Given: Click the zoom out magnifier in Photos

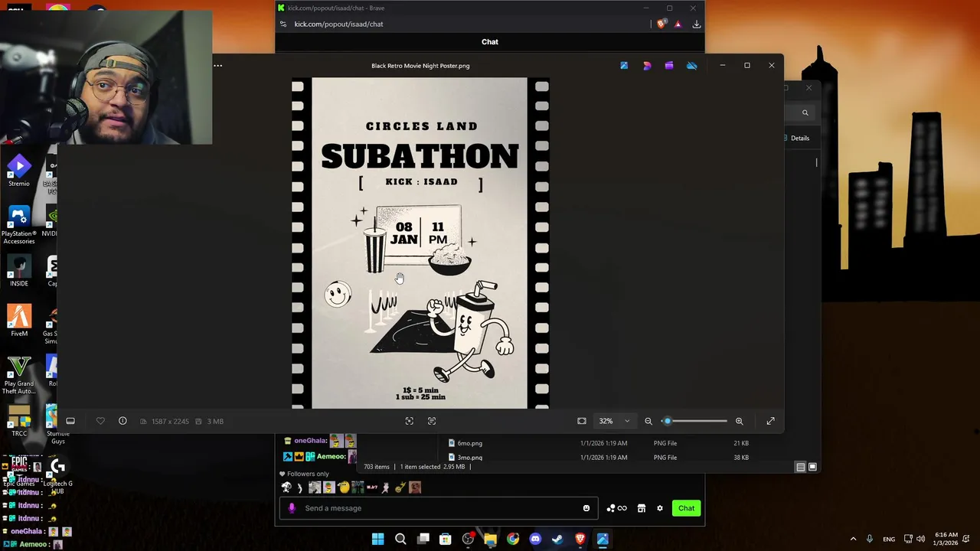Looking at the screenshot, I should click(648, 421).
